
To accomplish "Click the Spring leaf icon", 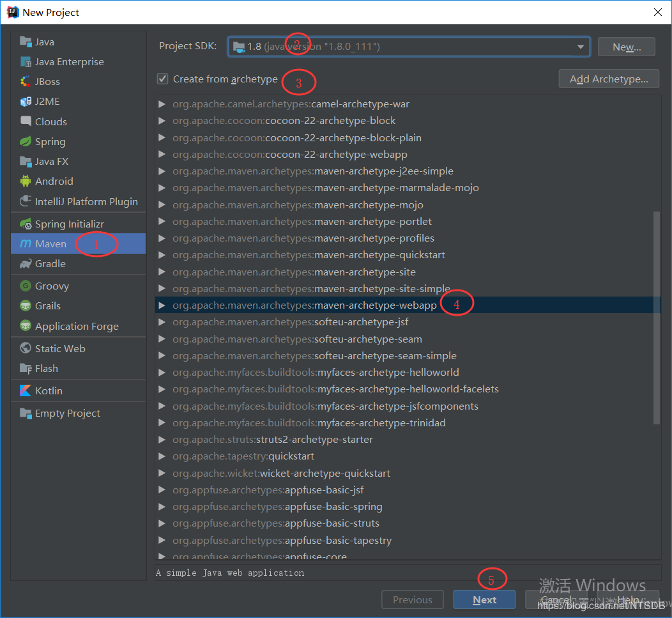I will coord(26,141).
